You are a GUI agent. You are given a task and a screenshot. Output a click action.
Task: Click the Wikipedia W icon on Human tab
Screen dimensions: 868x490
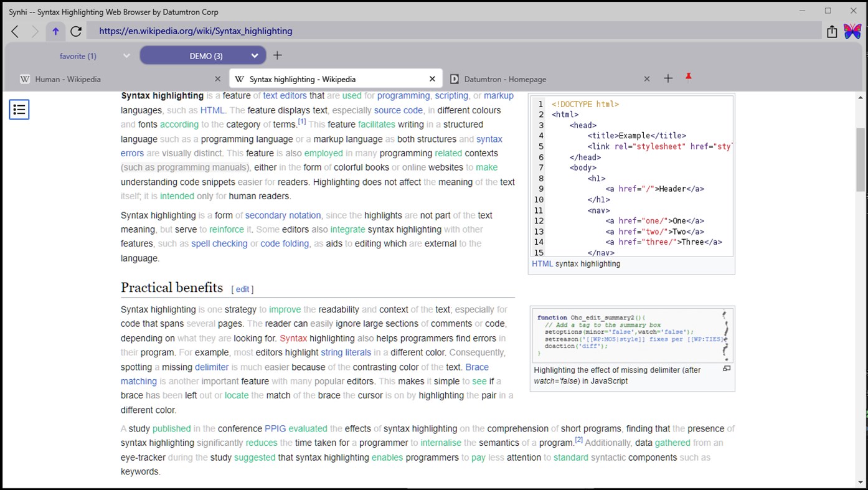pyautogui.click(x=24, y=79)
